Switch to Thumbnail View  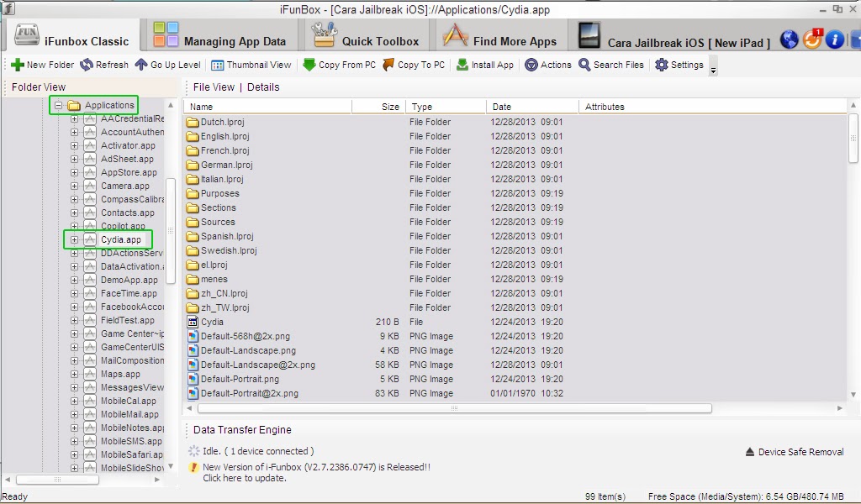[x=251, y=65]
